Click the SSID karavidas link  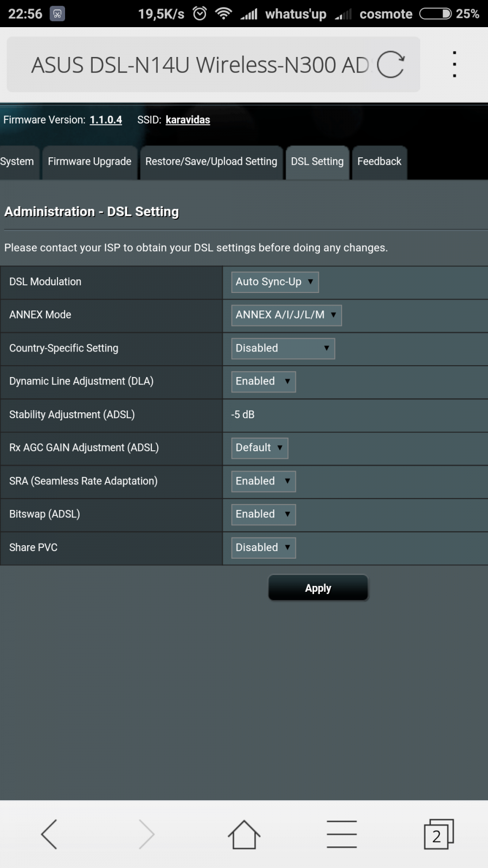tap(188, 120)
